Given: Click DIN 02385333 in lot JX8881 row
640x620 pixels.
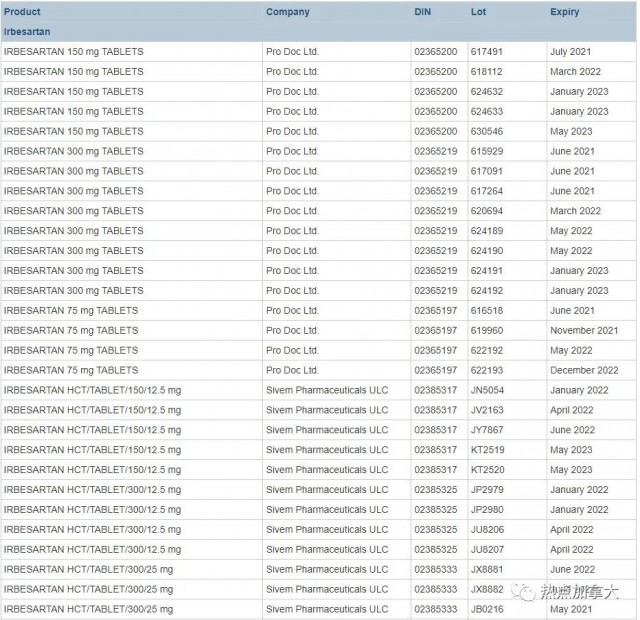Looking at the screenshot, I should (436, 569).
